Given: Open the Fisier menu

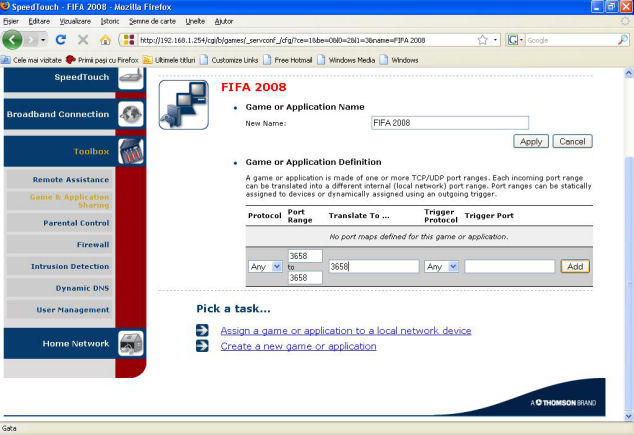Looking at the screenshot, I should (11, 21).
